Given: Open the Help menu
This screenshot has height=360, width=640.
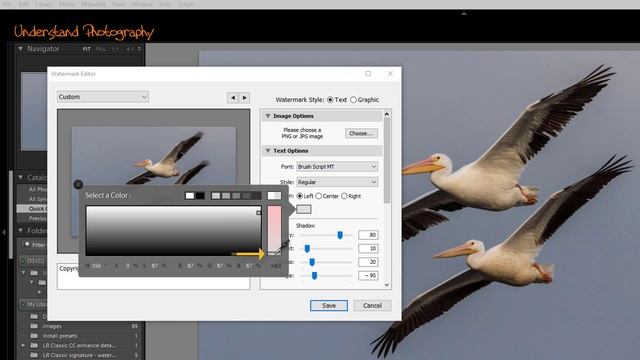Looking at the screenshot, I should click(x=165, y=4).
